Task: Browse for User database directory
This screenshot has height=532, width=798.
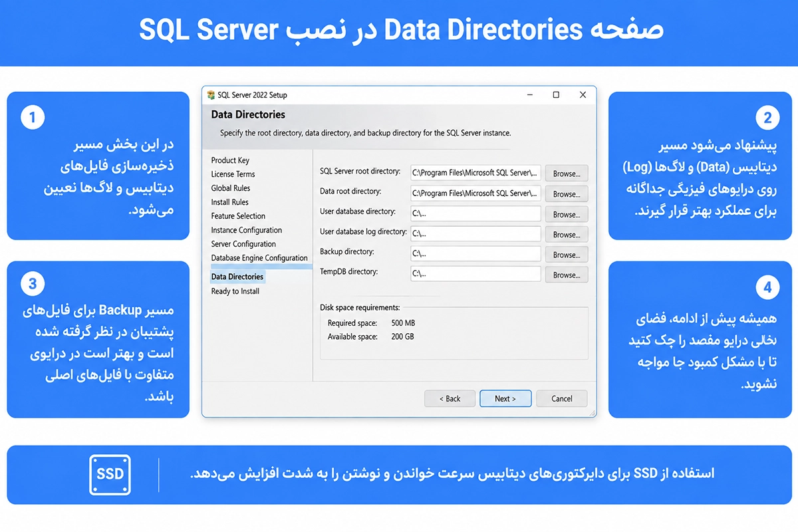Action: click(567, 215)
